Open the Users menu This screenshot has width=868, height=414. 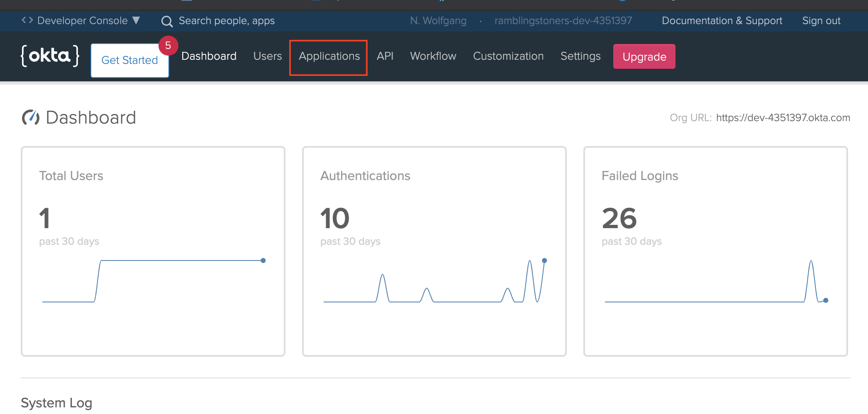click(267, 56)
